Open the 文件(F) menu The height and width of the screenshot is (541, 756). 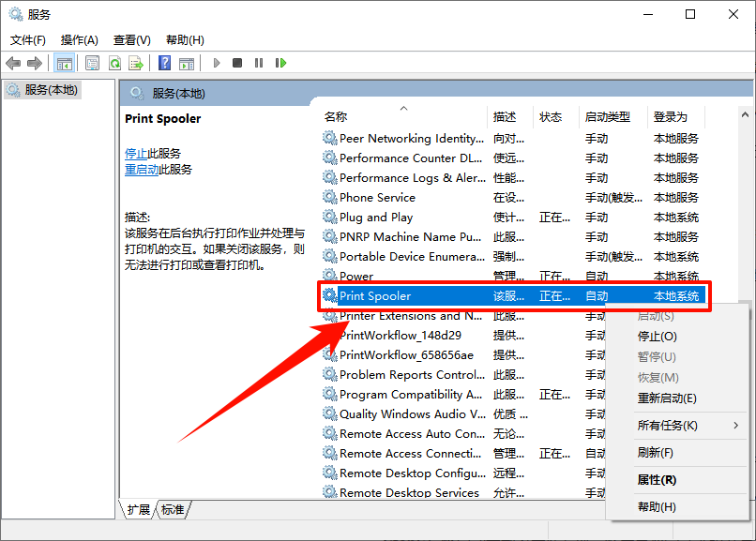(x=28, y=40)
